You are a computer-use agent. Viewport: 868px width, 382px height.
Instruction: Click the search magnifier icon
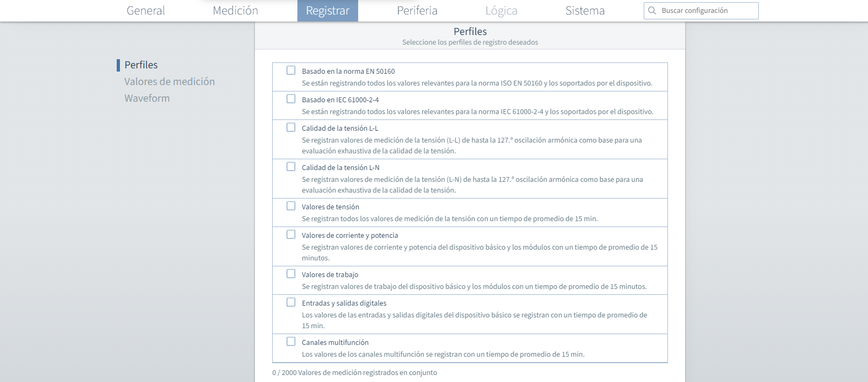tap(652, 11)
